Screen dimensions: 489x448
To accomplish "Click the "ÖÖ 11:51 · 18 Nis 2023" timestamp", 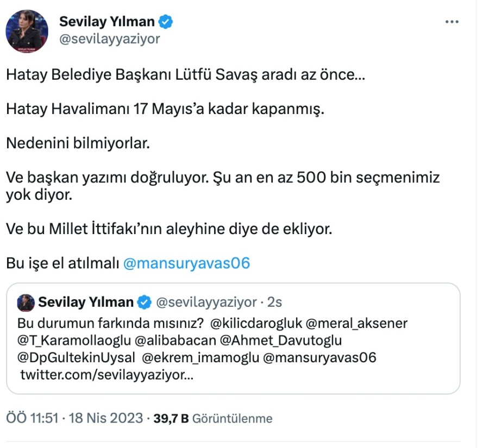I will [x=75, y=419].
